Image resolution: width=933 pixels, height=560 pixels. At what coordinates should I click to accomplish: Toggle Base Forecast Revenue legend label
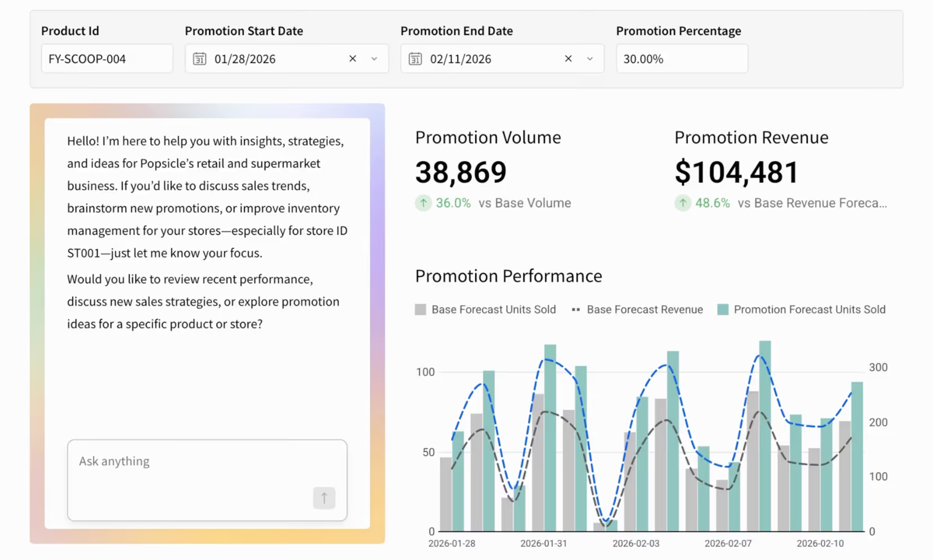click(x=645, y=310)
